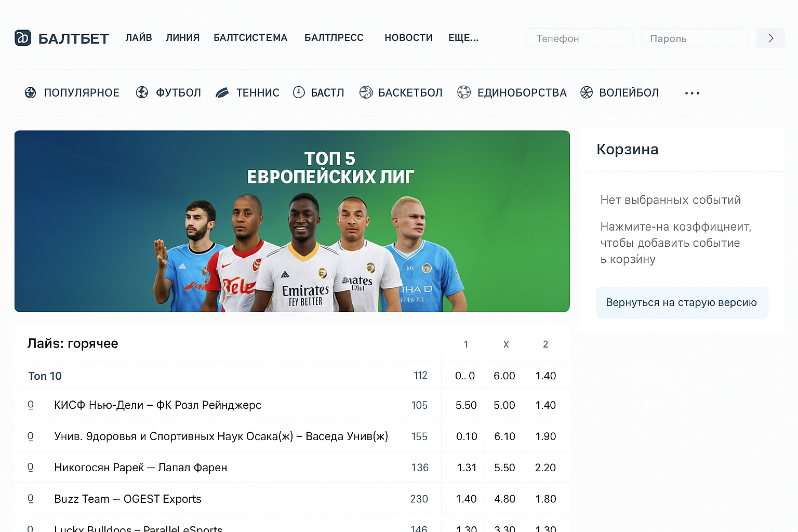Focus the Пароль password field
This screenshot has height=532, width=798.
pos(695,38)
